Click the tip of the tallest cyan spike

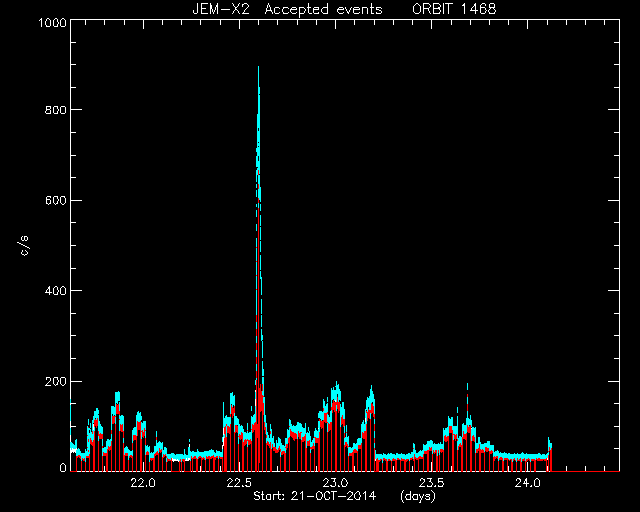tap(258, 67)
